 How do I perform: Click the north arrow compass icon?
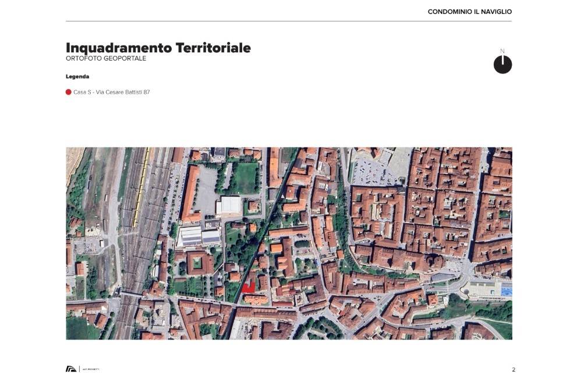click(x=502, y=65)
